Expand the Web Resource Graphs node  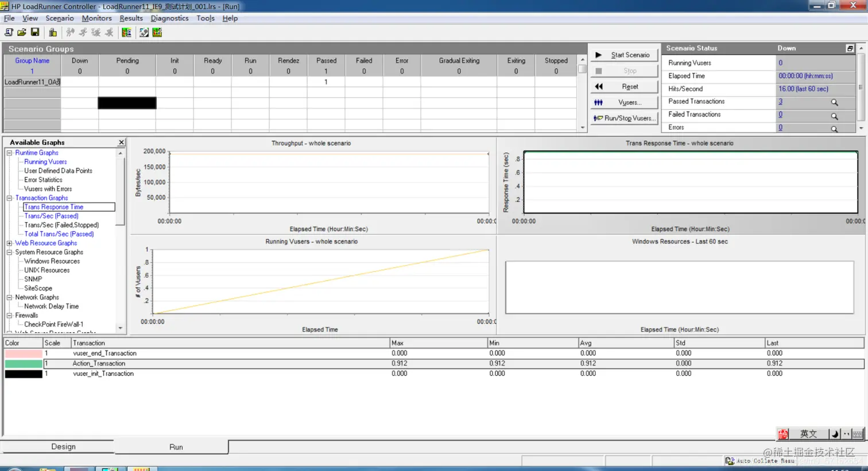pyautogui.click(x=9, y=243)
